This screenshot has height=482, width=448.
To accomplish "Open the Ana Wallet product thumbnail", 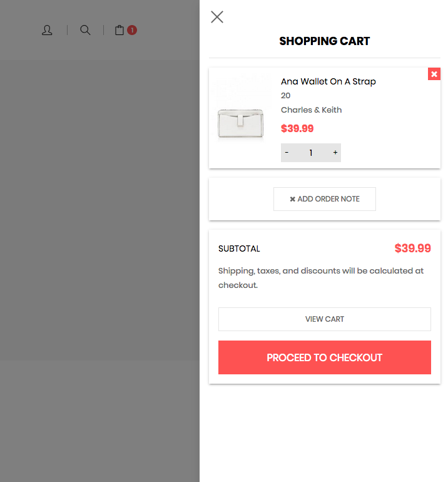I will tap(241, 119).
